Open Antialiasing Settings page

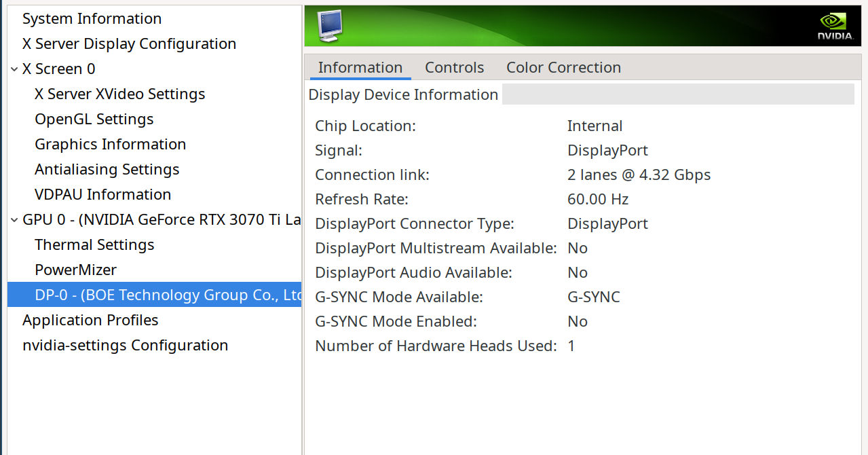[107, 169]
